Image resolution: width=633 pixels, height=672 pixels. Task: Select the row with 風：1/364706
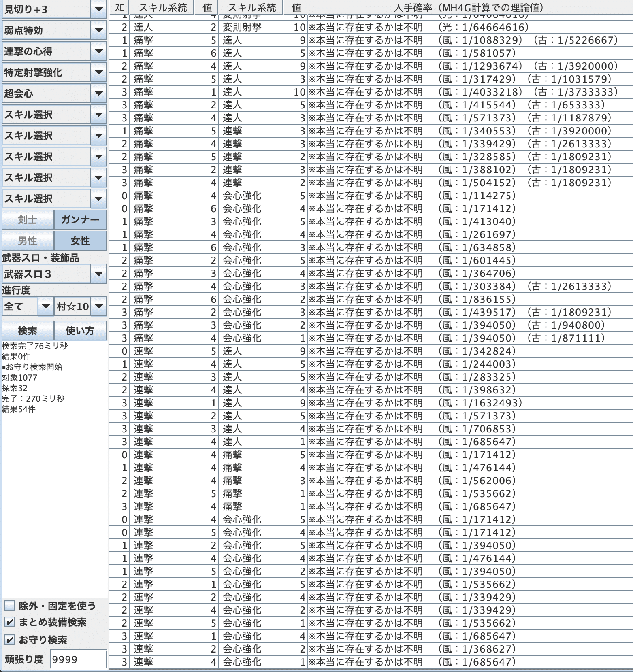pos(371,273)
